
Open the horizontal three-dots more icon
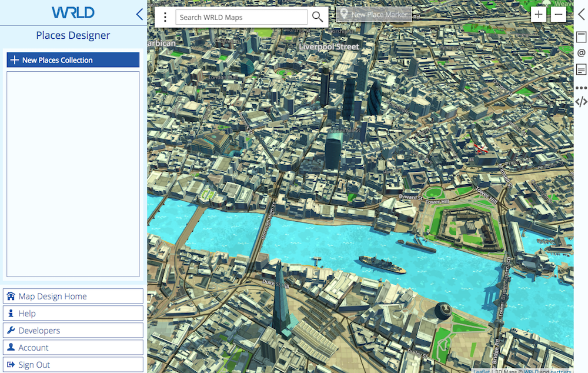(x=582, y=88)
